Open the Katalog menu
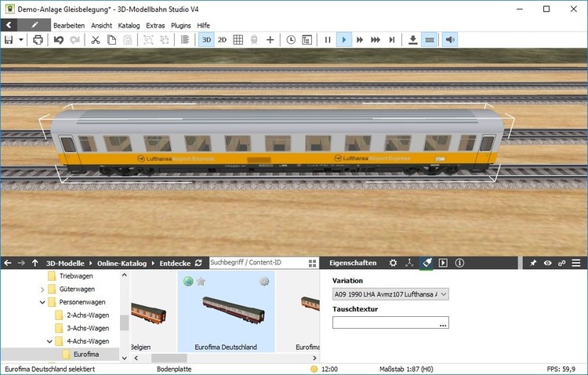This screenshot has height=375, width=588. point(129,26)
